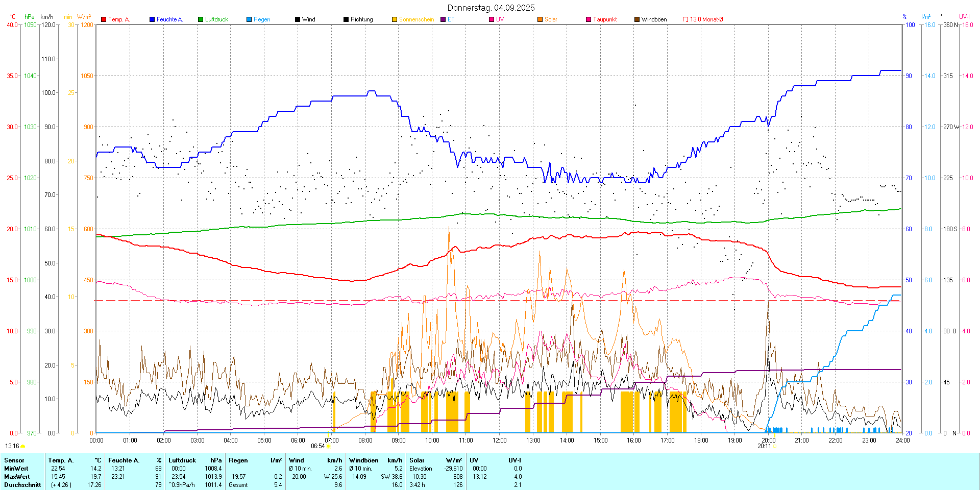The height and width of the screenshot is (490, 980).
Task: Click the 12:00 time axis label
Action: 499,440
